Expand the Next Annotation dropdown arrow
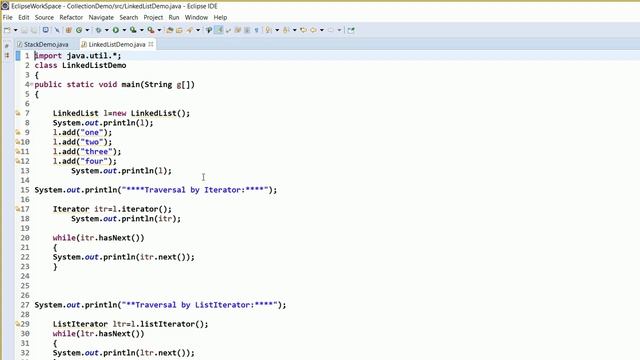640x360 pixels. [277, 30]
